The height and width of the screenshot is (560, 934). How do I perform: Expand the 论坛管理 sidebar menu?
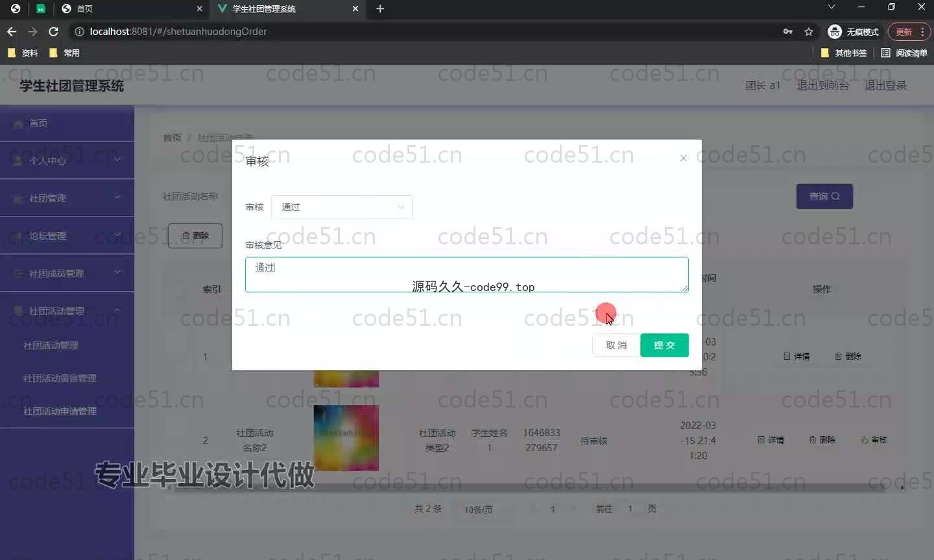(67, 235)
